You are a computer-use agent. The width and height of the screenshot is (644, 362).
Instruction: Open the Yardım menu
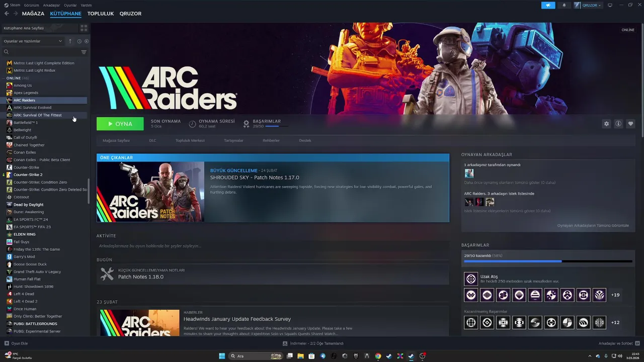tap(86, 5)
